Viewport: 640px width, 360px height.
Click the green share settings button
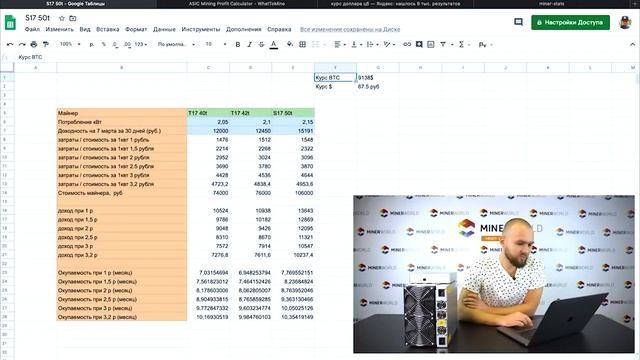tap(570, 22)
